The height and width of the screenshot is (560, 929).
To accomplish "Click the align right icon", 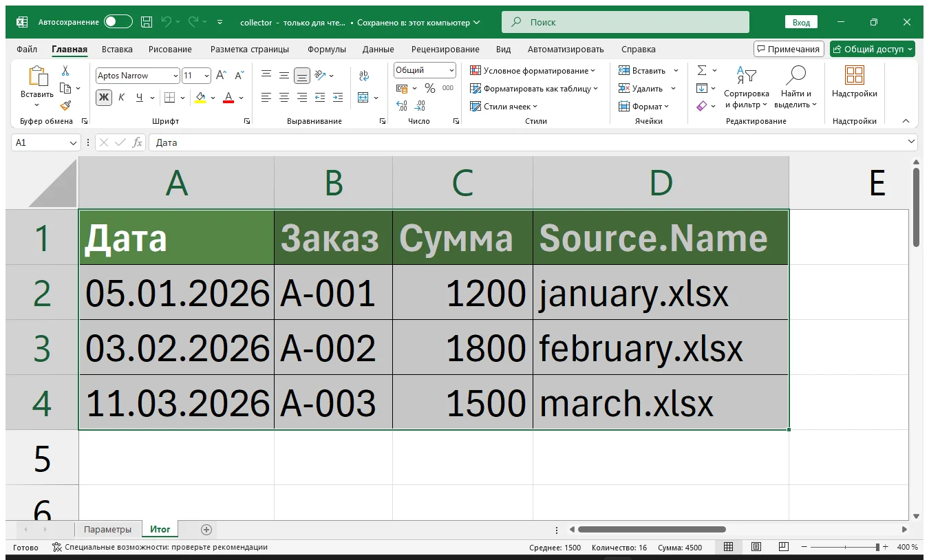I will [x=301, y=98].
